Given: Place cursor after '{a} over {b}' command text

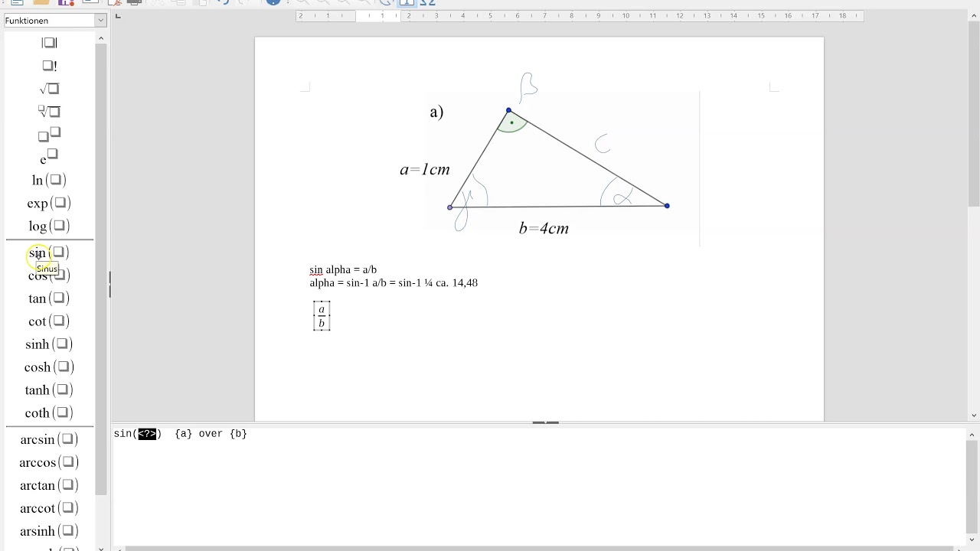Looking at the screenshot, I should coord(248,434).
